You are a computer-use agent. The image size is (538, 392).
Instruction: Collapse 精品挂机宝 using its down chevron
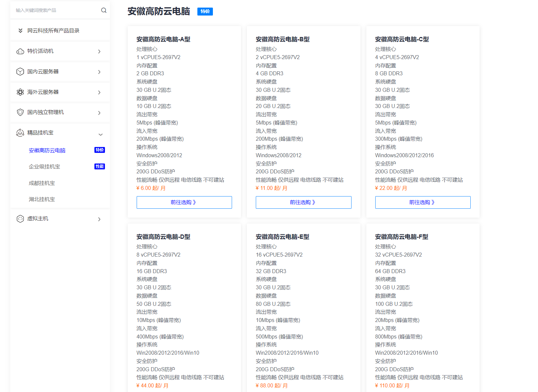[x=101, y=134]
